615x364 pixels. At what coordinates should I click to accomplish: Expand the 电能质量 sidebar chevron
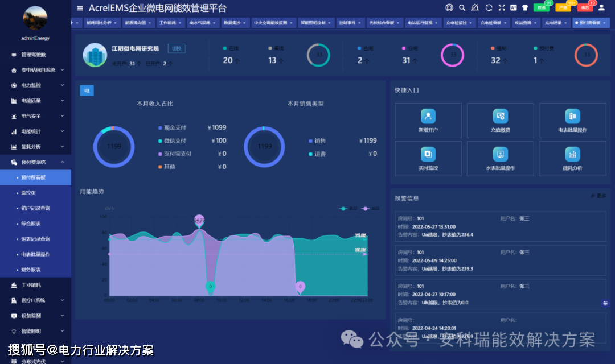point(63,100)
